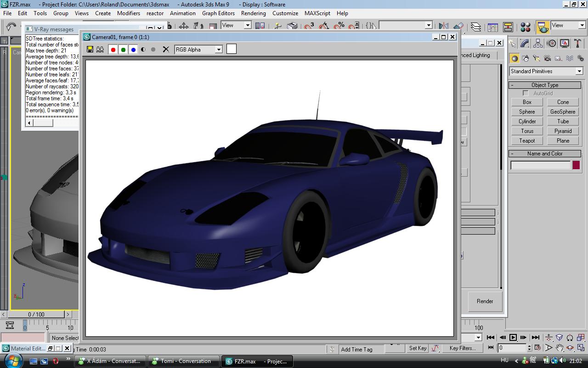Screen dimensions: 588x368
Task: Toggle the red channel display
Action: pyautogui.click(x=113, y=50)
